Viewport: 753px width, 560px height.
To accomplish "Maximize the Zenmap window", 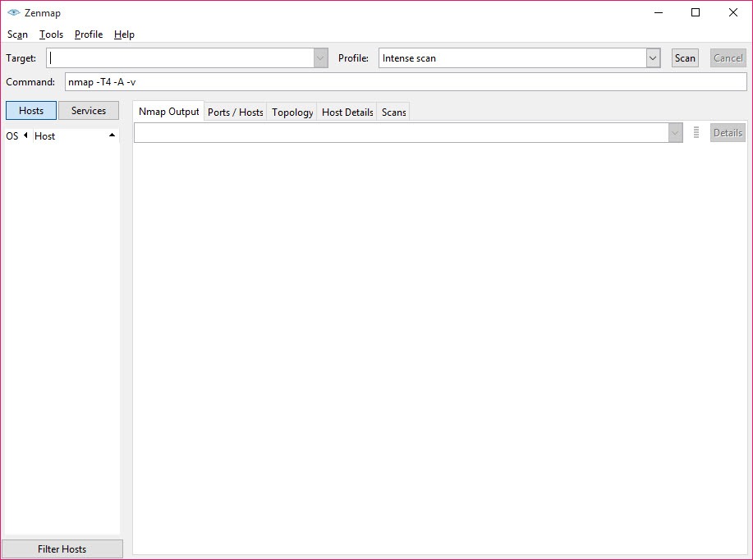I will pos(696,12).
